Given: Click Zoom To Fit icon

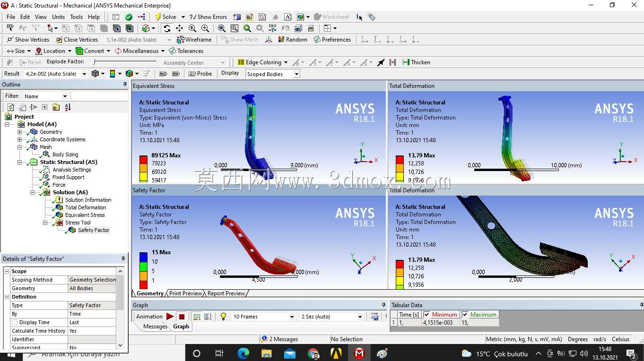Looking at the screenshot, I should point(222,28).
